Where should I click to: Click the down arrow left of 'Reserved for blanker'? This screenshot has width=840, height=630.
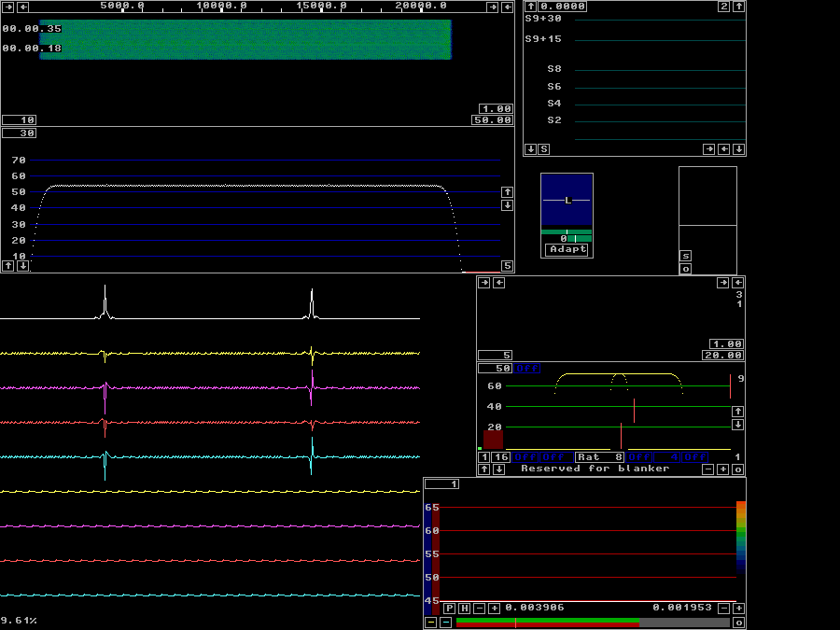pos(498,469)
